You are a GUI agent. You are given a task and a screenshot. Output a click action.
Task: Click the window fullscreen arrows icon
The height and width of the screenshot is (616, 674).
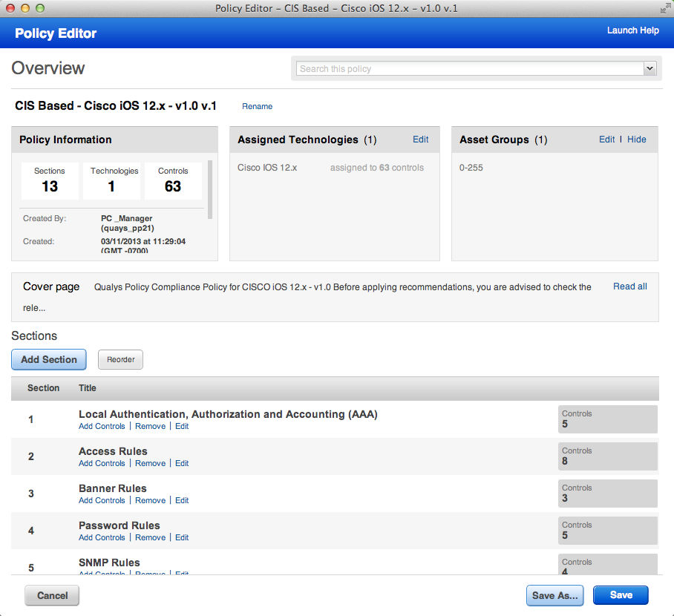click(x=665, y=8)
